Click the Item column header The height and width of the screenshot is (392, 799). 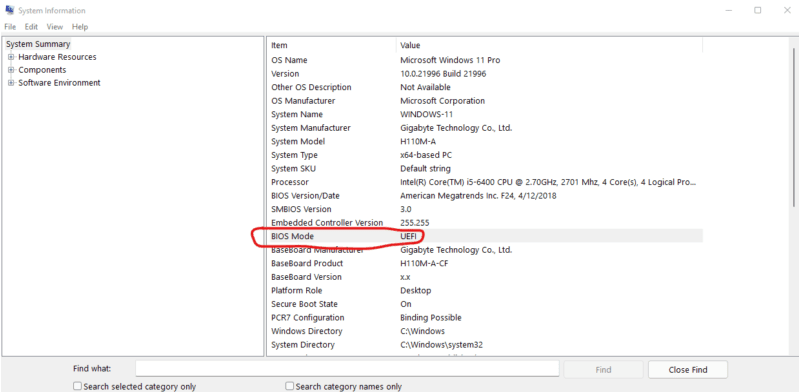[x=331, y=45]
